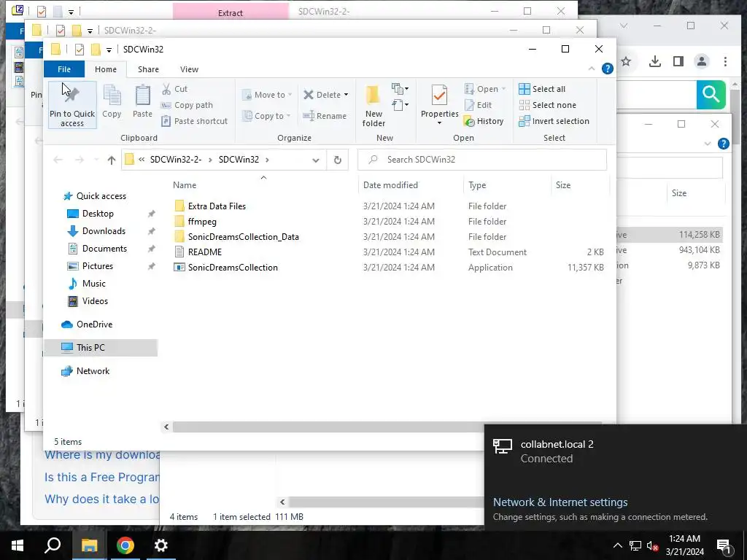The image size is (747, 560).
Task: Create a New folder from ribbon
Action: coord(373,106)
